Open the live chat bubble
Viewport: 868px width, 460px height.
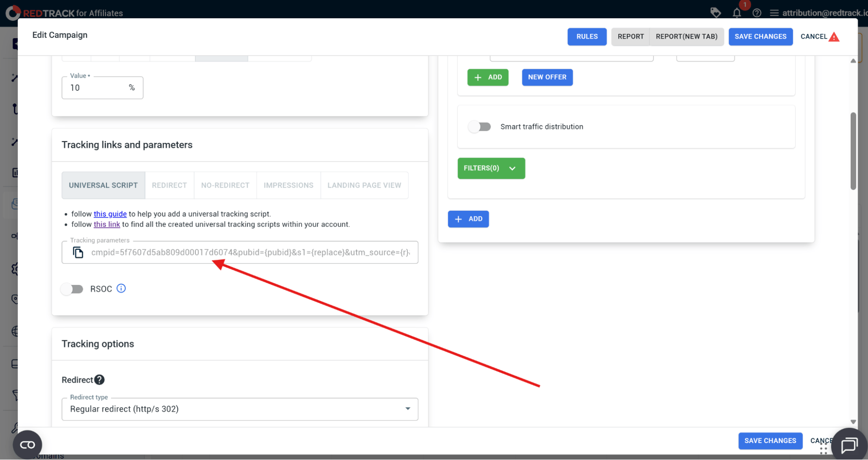849,445
